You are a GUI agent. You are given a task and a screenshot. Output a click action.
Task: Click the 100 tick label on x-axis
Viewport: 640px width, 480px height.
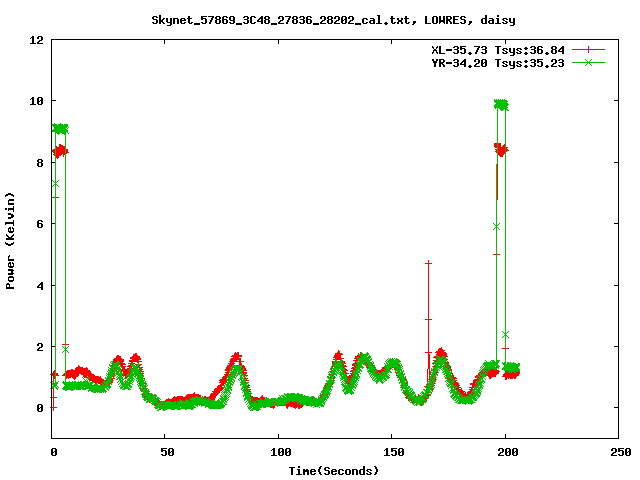pyautogui.click(x=278, y=453)
